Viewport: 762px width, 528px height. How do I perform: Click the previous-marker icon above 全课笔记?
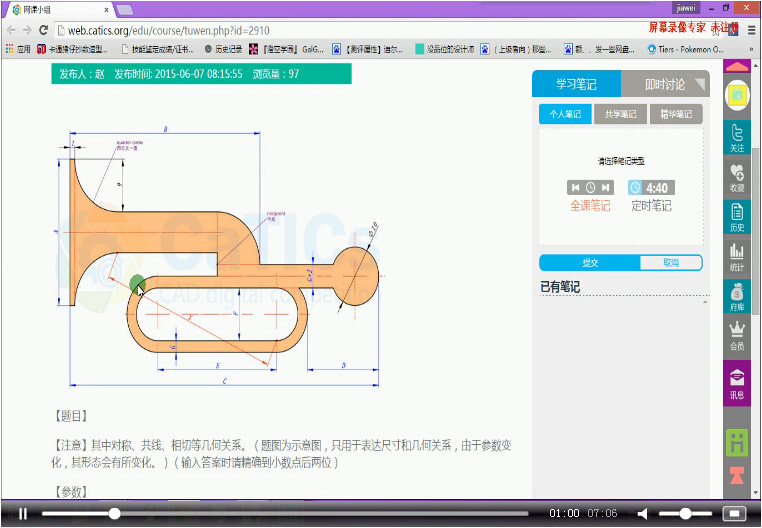pyautogui.click(x=575, y=188)
